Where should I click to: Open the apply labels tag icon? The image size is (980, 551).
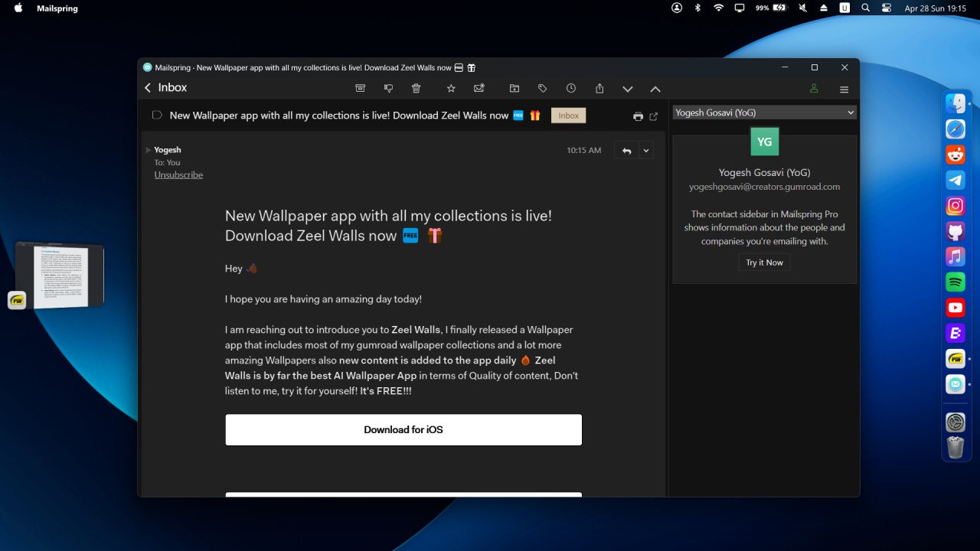(x=543, y=89)
